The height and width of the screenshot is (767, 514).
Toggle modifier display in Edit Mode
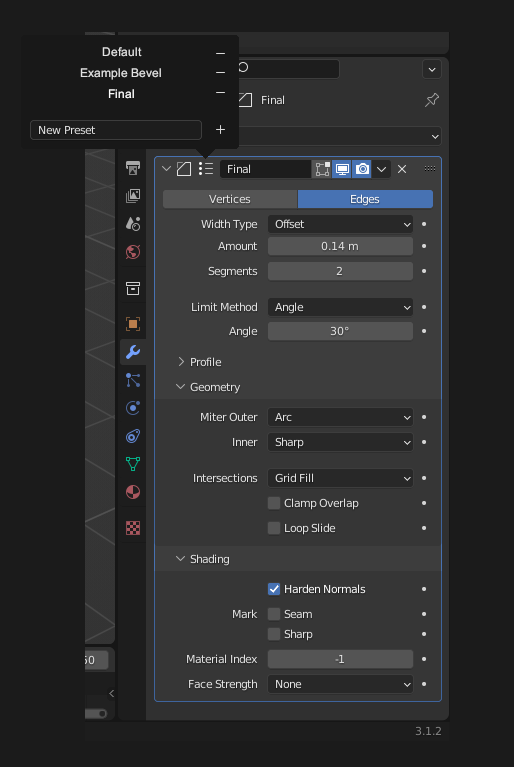322,169
